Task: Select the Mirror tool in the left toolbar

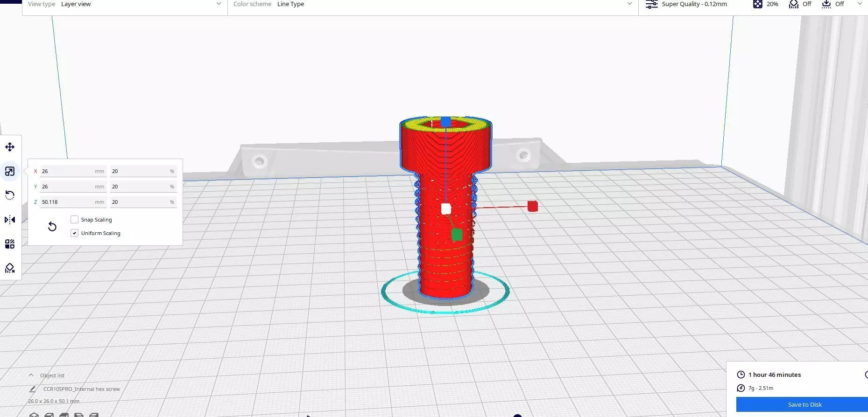Action: pyautogui.click(x=10, y=220)
